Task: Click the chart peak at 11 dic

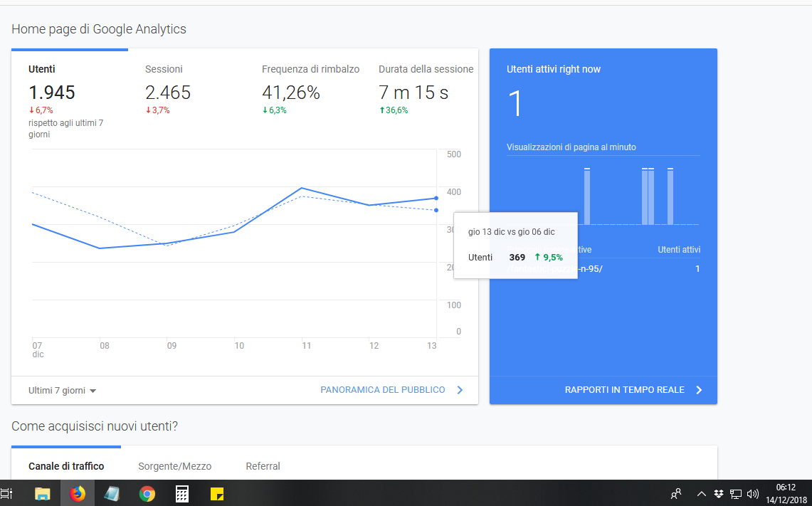Action: (302, 188)
